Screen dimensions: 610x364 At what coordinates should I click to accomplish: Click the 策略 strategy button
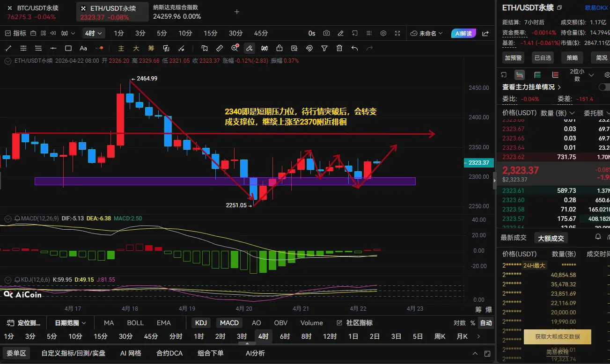[x=572, y=58]
